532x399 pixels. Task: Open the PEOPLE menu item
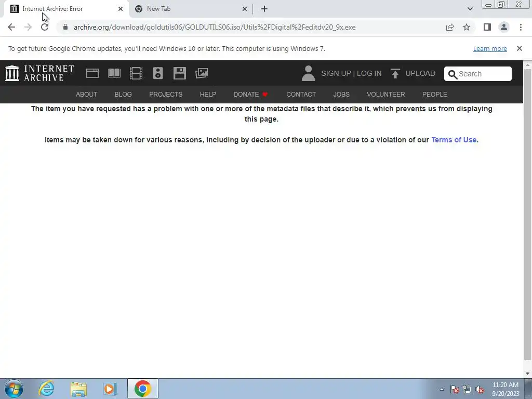435,95
